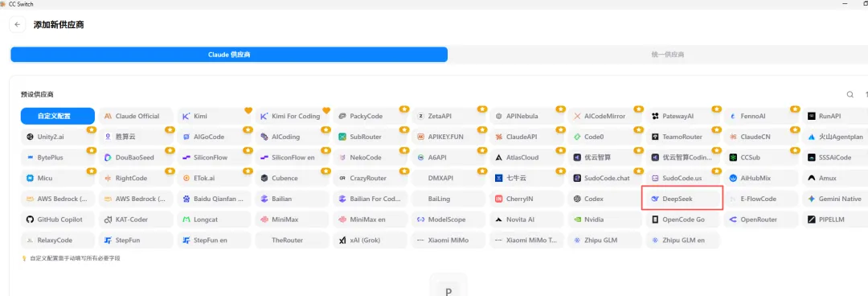Select the SiliconFlow en preset
The height and width of the screenshot is (296, 868).
point(293,158)
